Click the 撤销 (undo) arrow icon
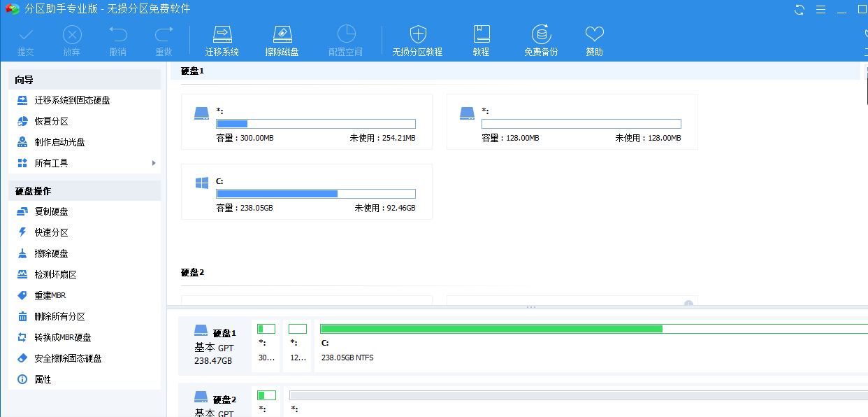The width and height of the screenshot is (868, 417). click(118, 34)
